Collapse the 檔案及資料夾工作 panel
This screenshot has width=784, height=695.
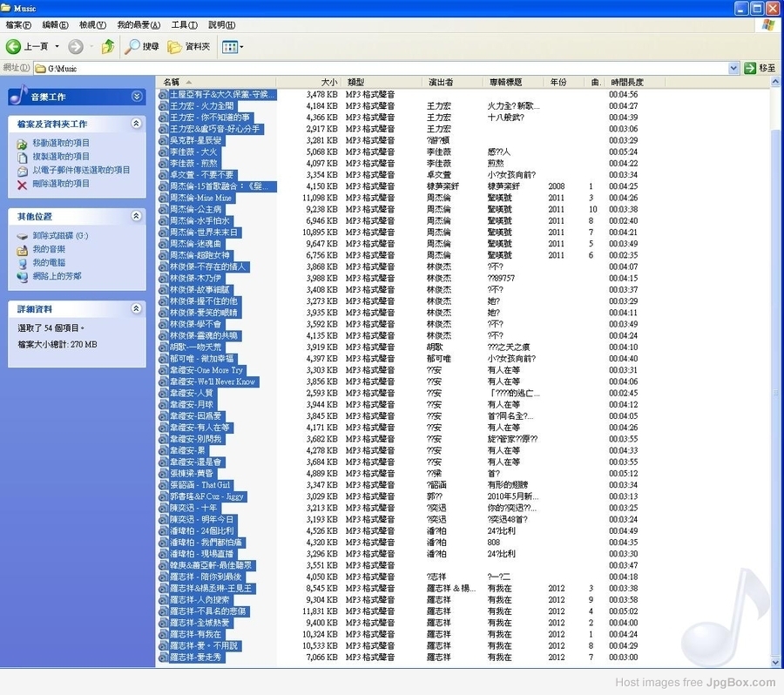point(136,125)
